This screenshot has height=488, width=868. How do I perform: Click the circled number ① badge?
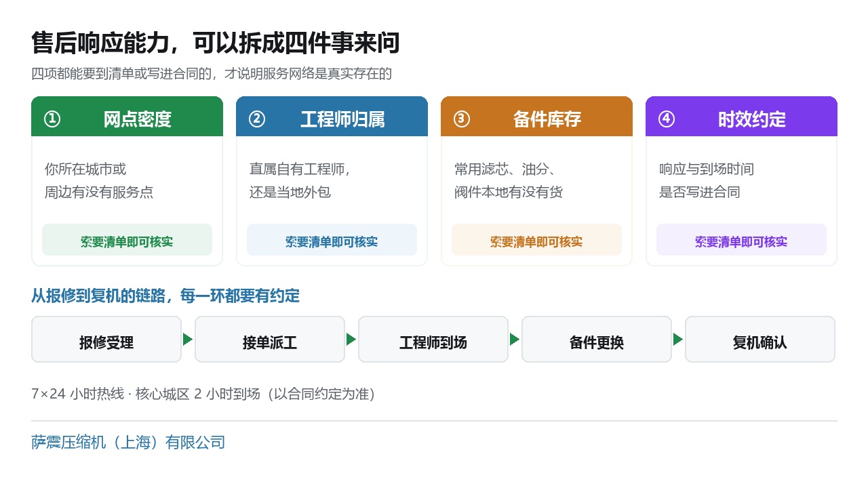click(52, 119)
